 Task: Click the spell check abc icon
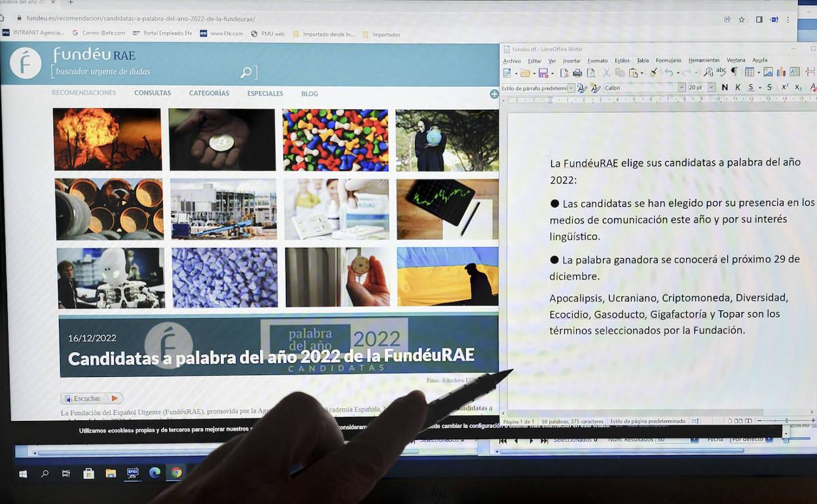click(721, 72)
